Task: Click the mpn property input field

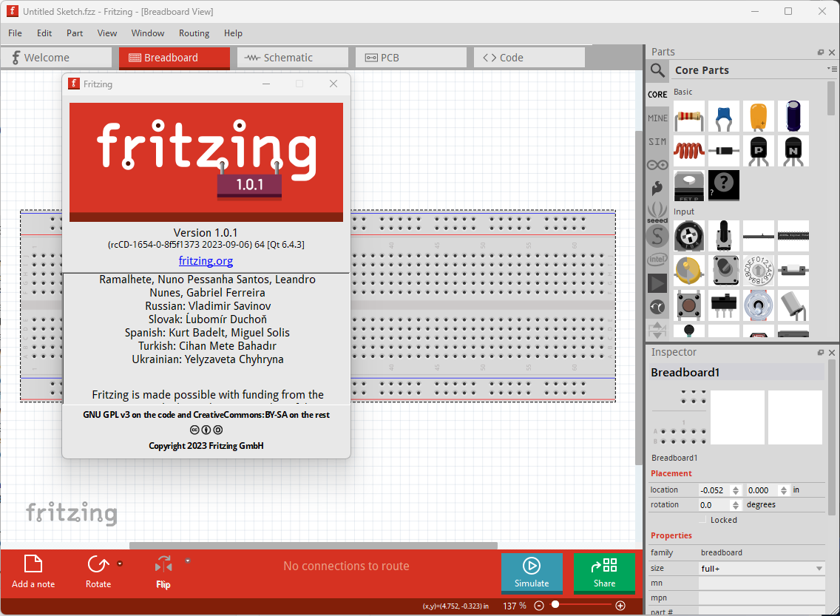Action: (762, 598)
